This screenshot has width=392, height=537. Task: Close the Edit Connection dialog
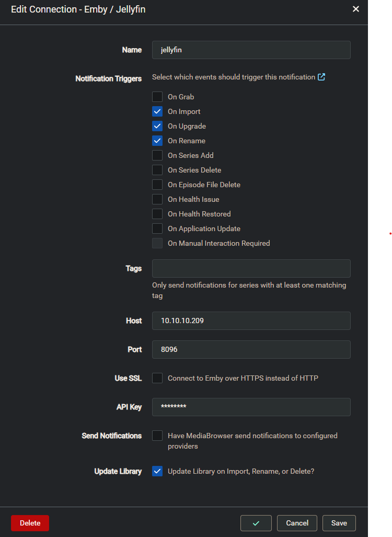(356, 9)
